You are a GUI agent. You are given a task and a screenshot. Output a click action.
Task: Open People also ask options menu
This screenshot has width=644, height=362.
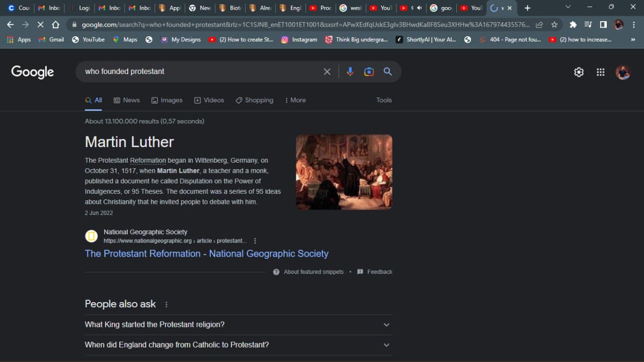click(x=167, y=304)
